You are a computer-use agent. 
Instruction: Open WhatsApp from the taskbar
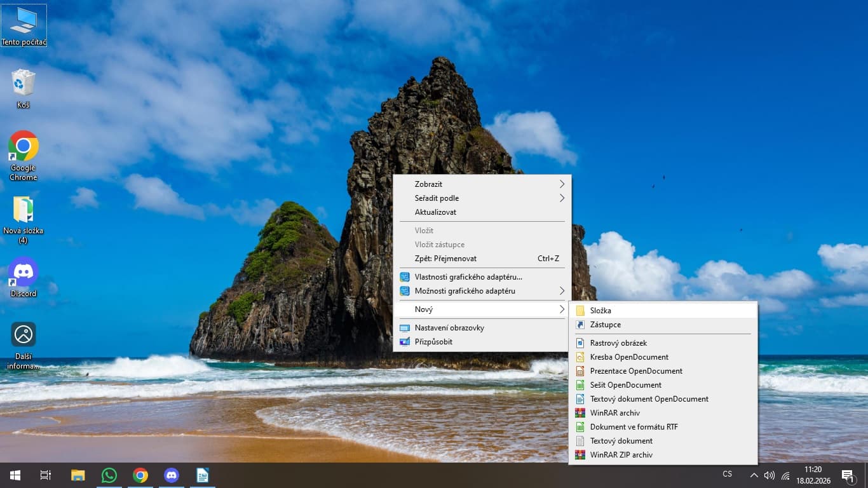tap(109, 475)
